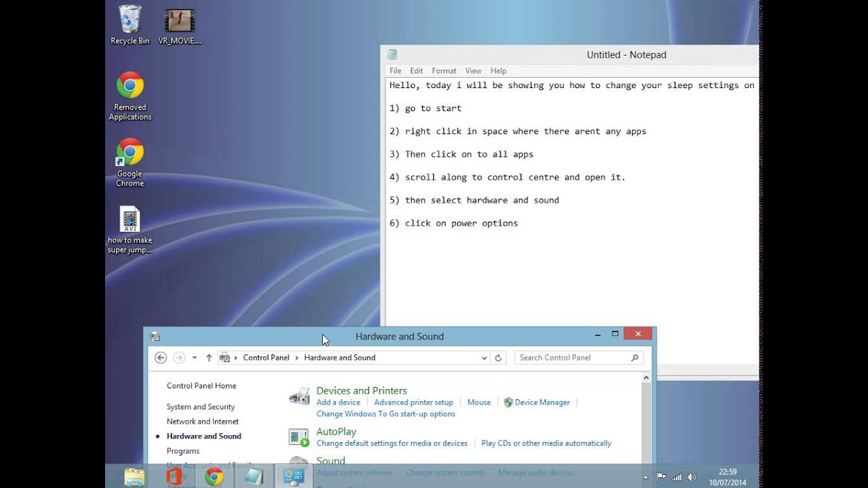Open Network and Internet category
The width and height of the screenshot is (868, 488).
(203, 421)
